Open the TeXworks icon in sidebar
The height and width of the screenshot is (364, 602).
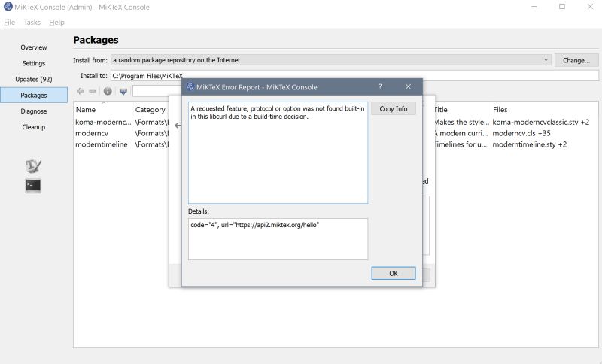(x=33, y=165)
